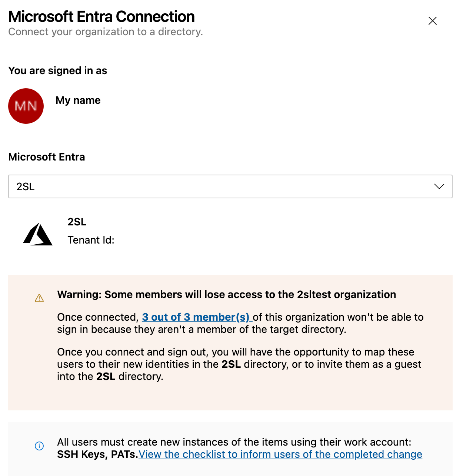
Task: Open the Microsoft Entra directory dropdown
Action: tap(230, 186)
